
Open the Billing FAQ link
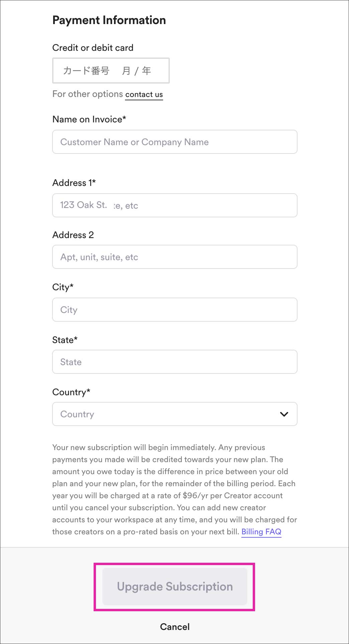pyautogui.click(x=261, y=532)
